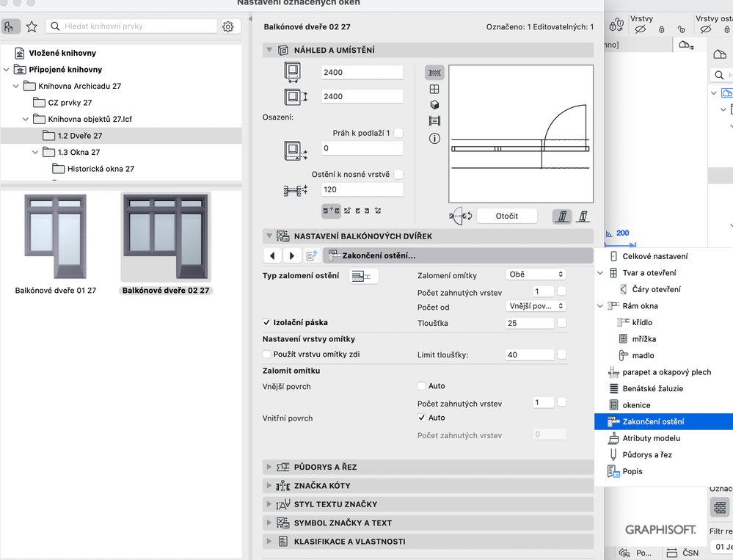Collapse Rám okna group in page list
The width and height of the screenshot is (733, 560).
click(x=600, y=306)
